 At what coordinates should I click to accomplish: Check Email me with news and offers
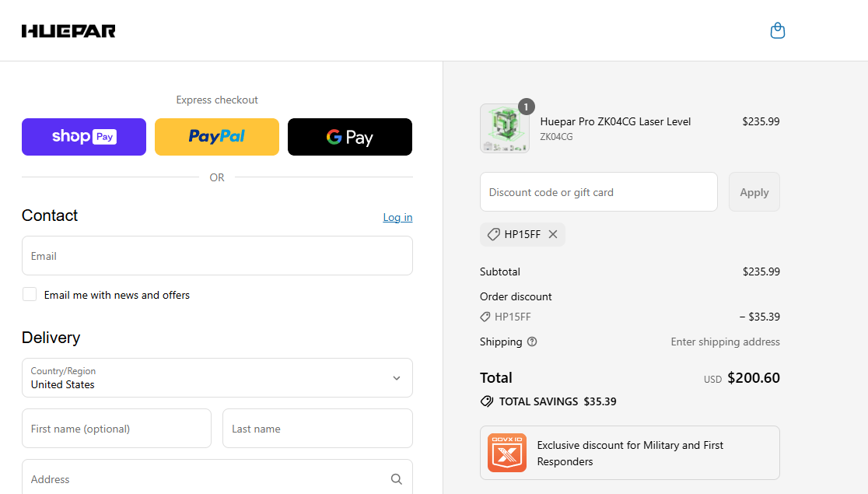coord(30,295)
